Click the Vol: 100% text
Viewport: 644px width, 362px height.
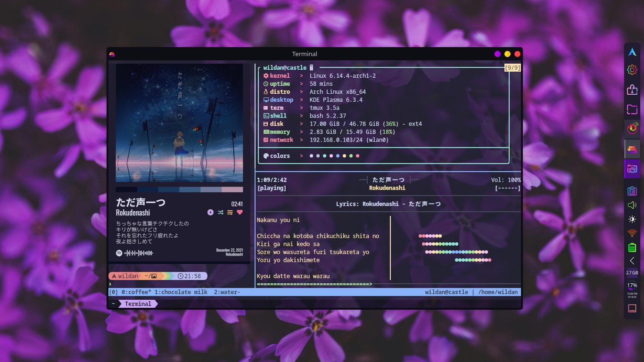point(506,180)
